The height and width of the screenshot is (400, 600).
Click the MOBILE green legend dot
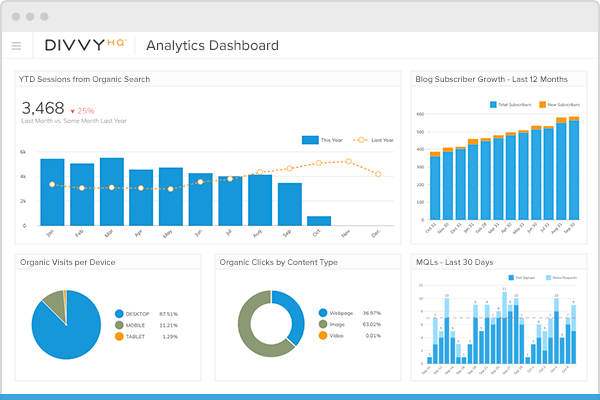click(x=120, y=325)
